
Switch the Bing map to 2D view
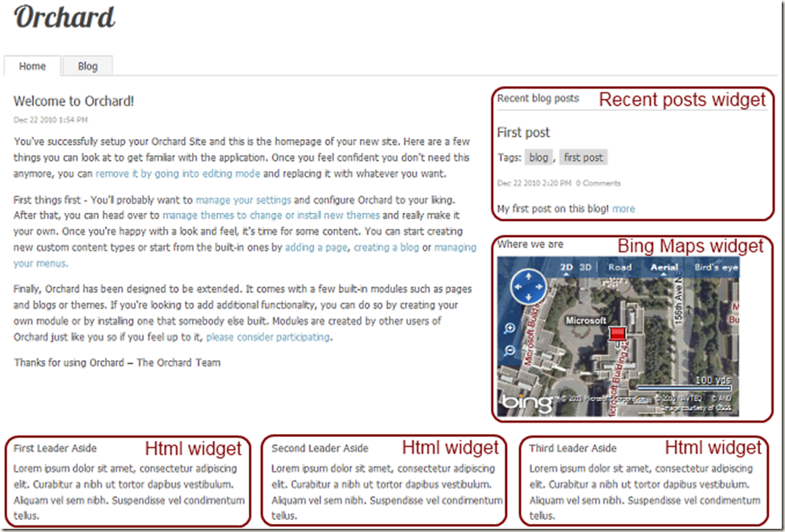[566, 268]
